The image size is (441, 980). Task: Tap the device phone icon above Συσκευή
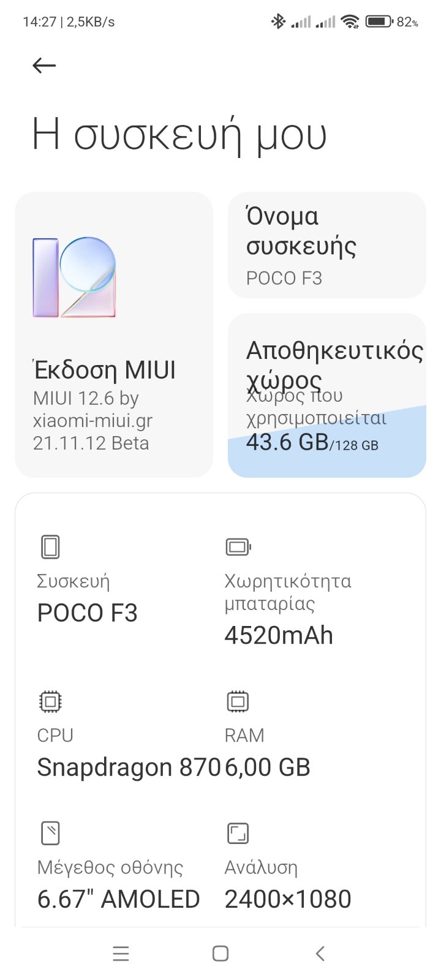pyautogui.click(x=50, y=547)
